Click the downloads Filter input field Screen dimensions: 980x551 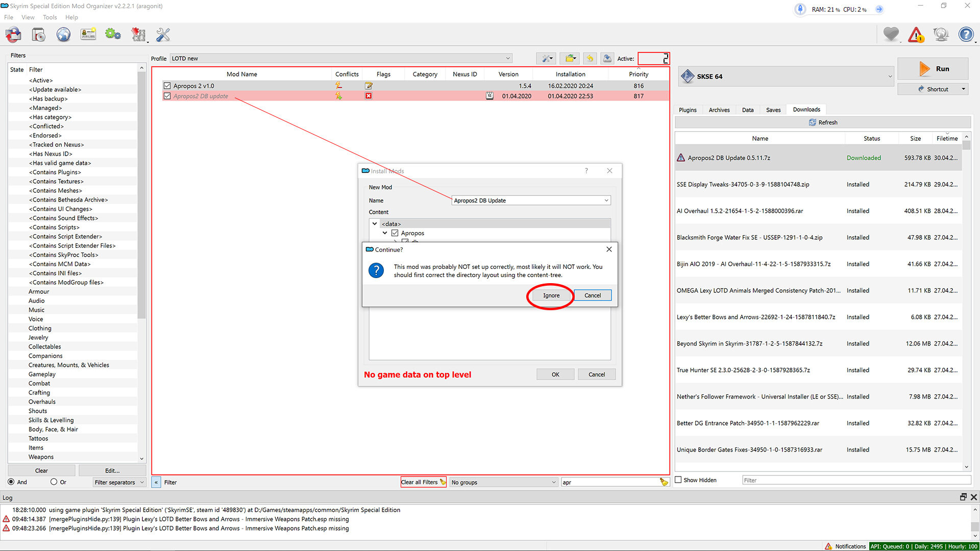[856, 480]
